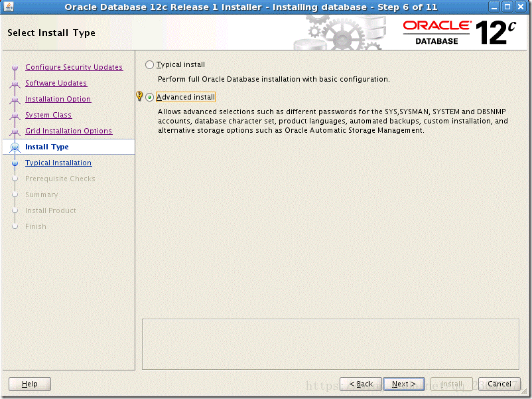Click the Configure Security Updates step marker
The width and height of the screenshot is (532, 399).
click(x=15, y=68)
